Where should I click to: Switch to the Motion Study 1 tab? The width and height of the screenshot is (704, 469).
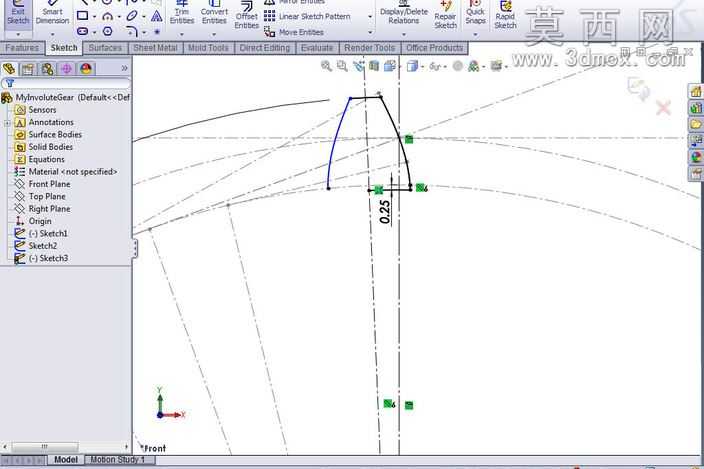pyautogui.click(x=118, y=460)
